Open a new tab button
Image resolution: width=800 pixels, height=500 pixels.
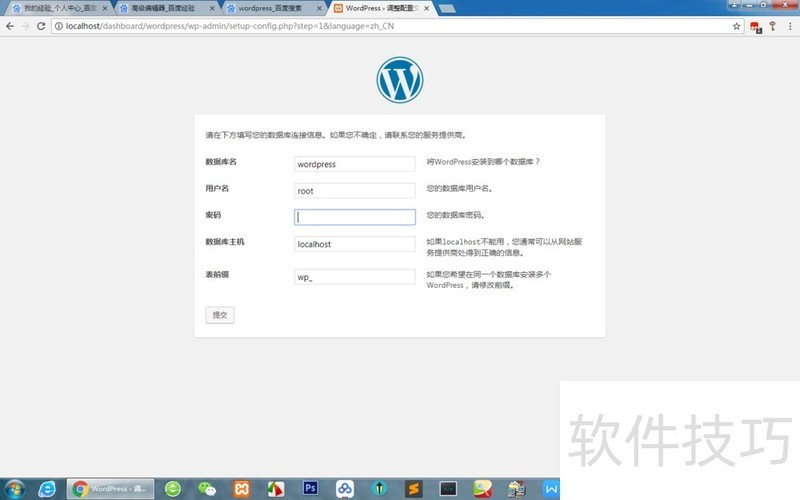[447, 9]
